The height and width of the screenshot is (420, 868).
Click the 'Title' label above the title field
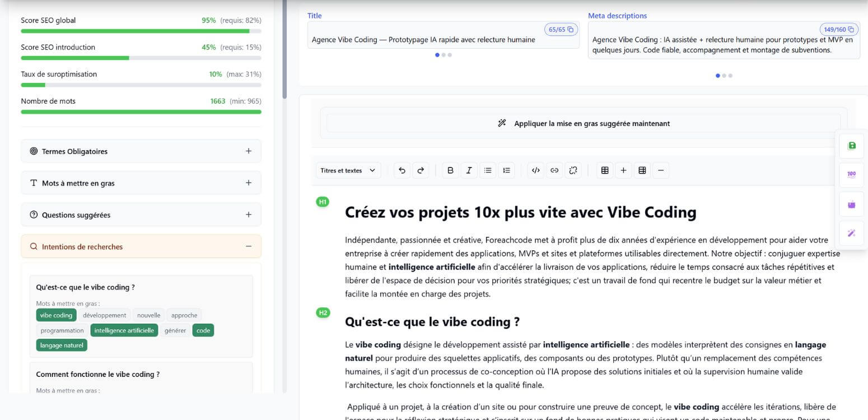coord(315,16)
